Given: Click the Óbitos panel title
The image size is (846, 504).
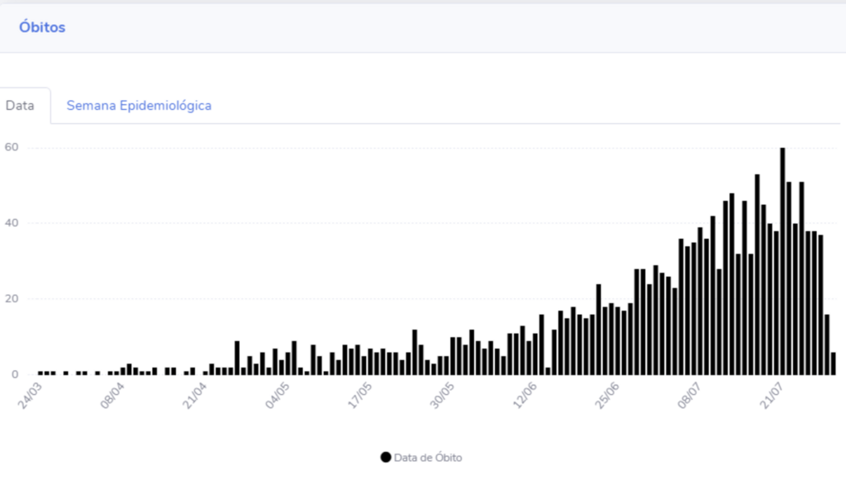Looking at the screenshot, I should click(42, 27).
